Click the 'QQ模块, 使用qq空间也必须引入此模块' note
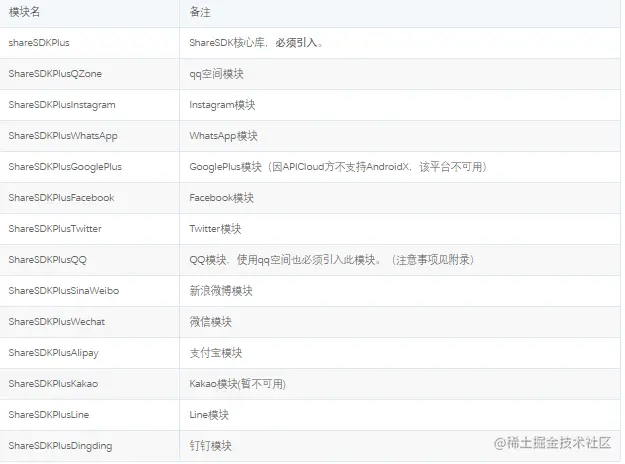 click(332, 260)
